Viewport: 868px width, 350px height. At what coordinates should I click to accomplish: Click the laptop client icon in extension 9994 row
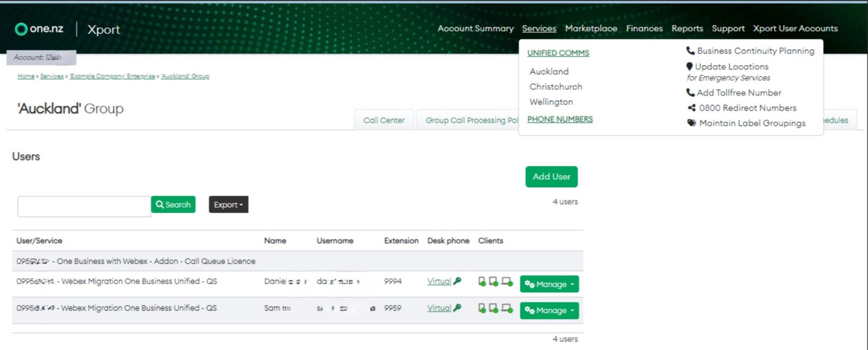click(507, 282)
